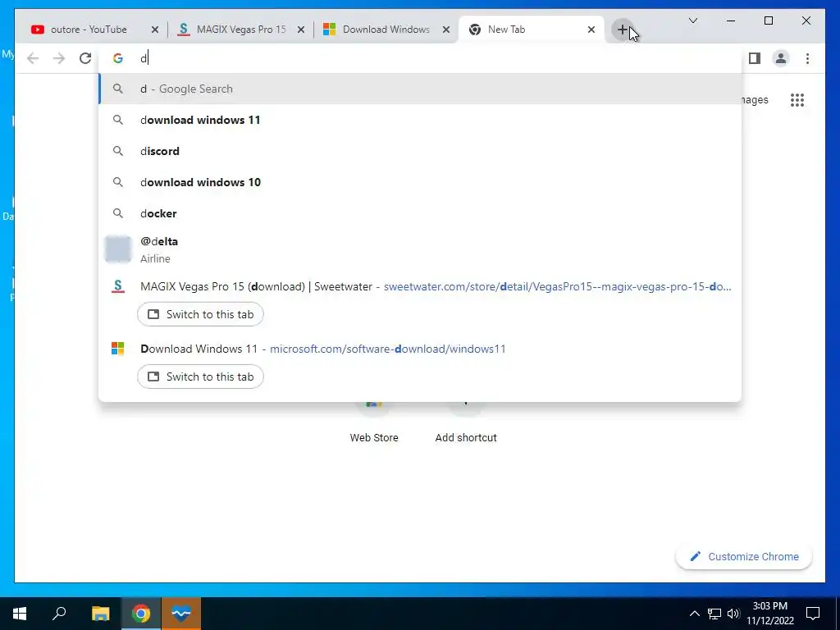
Task: Go forward to next page
Action: tap(59, 58)
